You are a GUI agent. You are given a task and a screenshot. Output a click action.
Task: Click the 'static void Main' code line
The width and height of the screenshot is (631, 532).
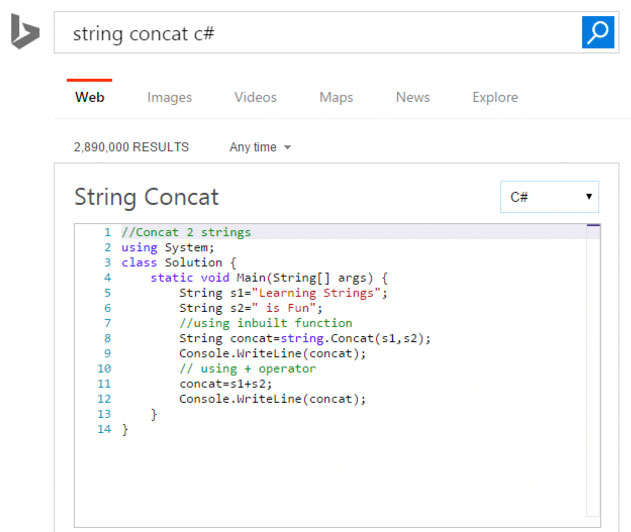click(269, 278)
